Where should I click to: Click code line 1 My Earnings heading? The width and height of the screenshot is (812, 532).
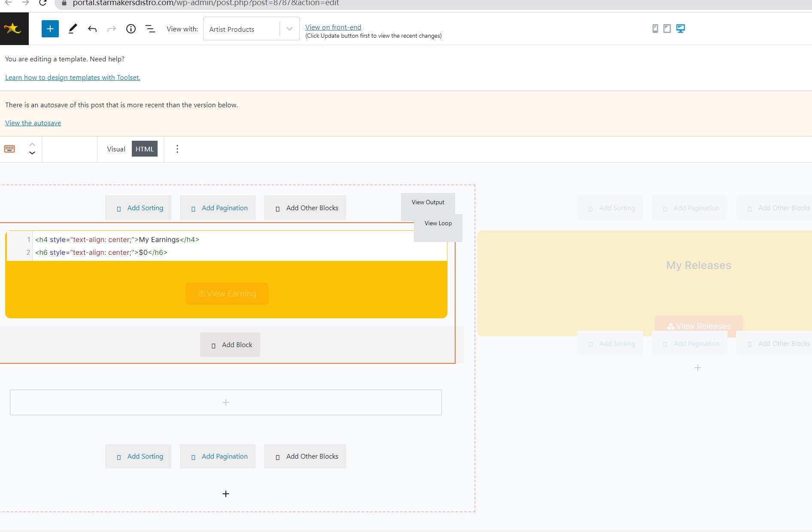pos(117,239)
